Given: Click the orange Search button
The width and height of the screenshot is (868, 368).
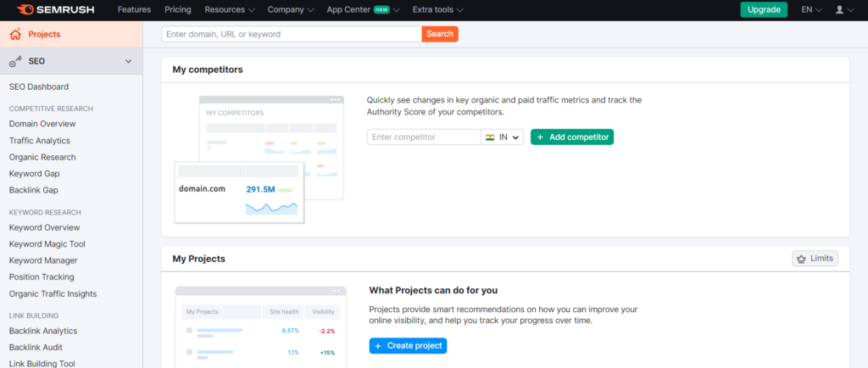Looking at the screenshot, I should 440,34.
